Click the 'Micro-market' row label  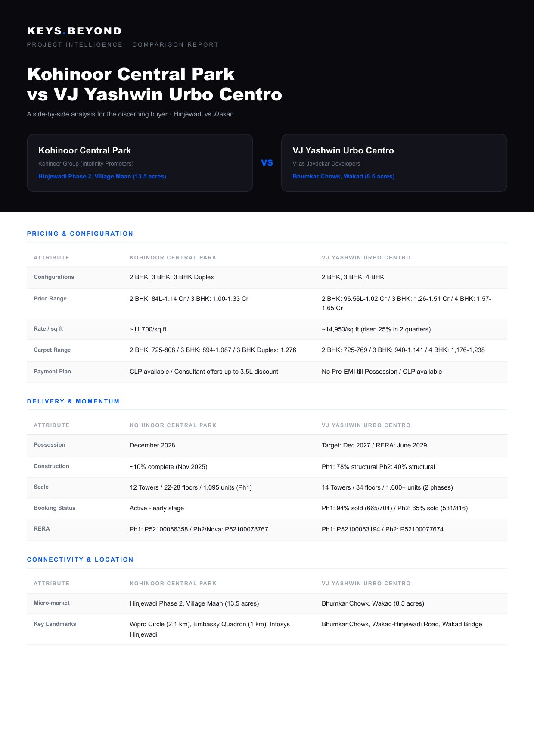[52, 603]
